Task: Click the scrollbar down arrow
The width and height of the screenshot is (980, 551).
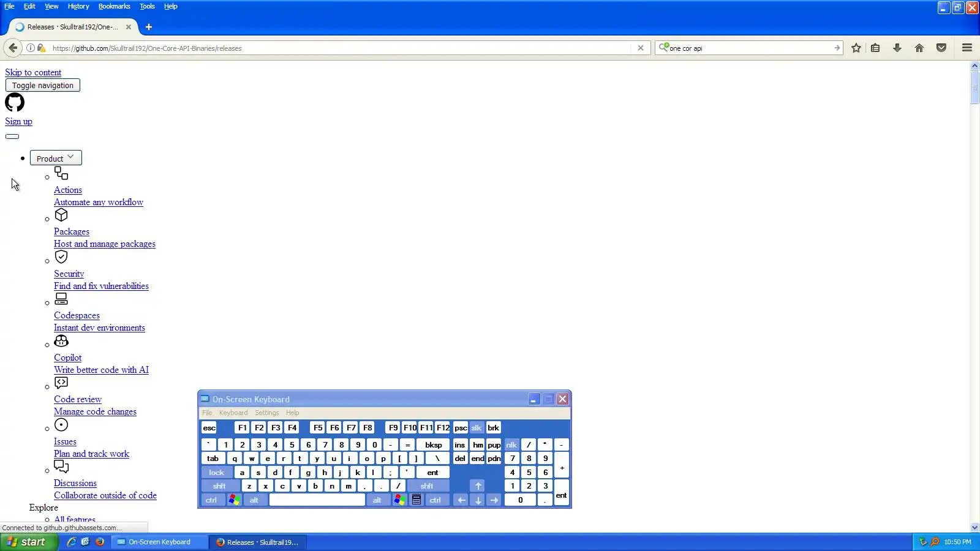Action: [x=975, y=527]
